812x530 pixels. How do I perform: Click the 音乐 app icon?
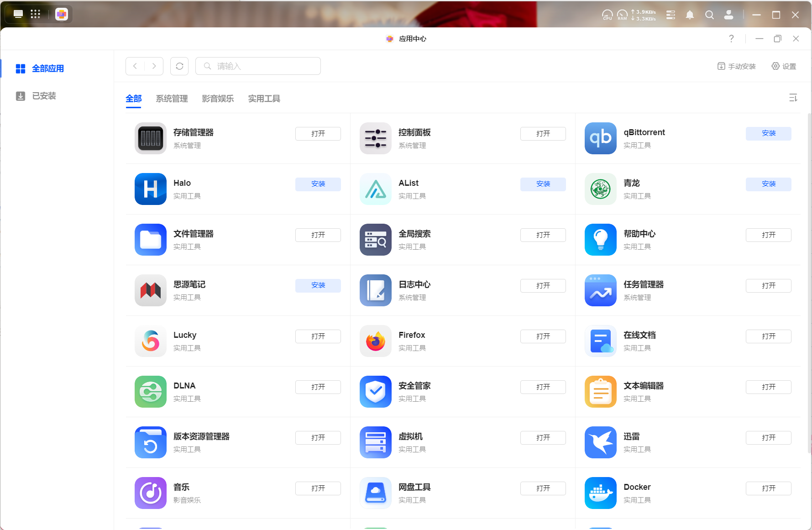click(x=151, y=493)
